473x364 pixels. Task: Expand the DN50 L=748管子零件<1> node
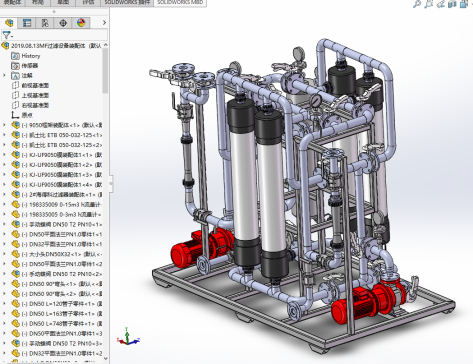(4, 323)
